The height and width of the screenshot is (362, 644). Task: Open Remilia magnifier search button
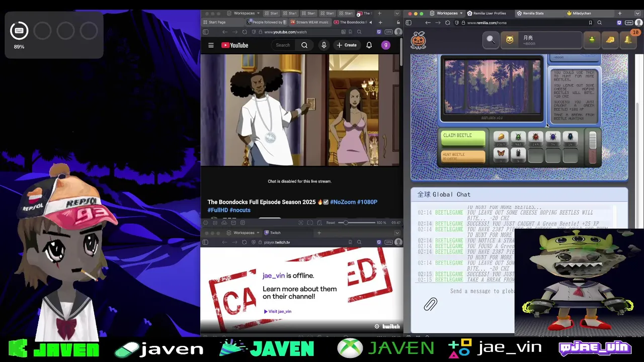[x=491, y=40]
